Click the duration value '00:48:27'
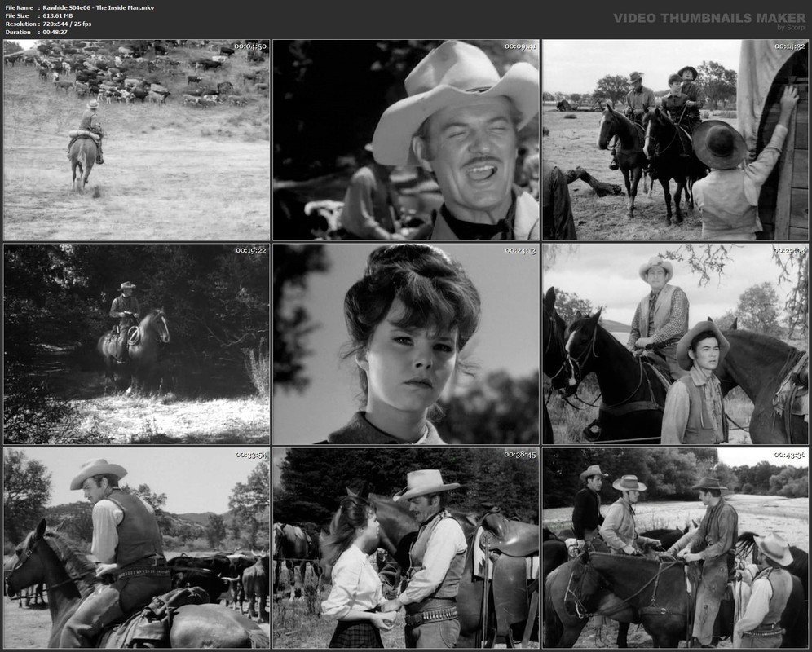This screenshot has width=812, height=652. [x=55, y=32]
